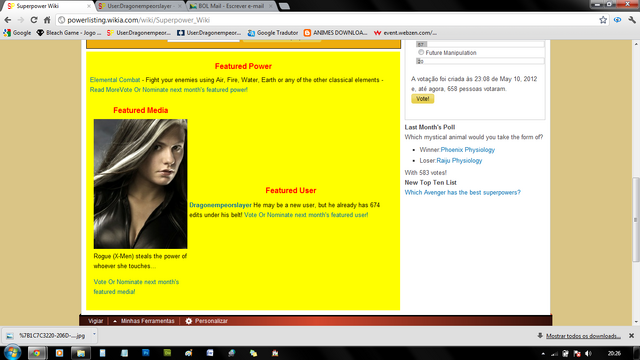Viewport: 640px width, 360px height.
Task: Click the Featured User heading
Action: 291,190
